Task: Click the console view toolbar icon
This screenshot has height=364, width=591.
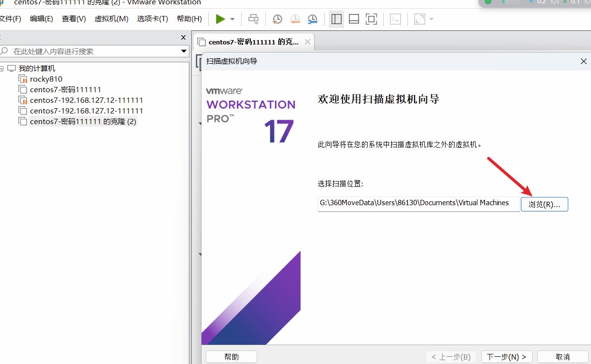Action: coord(395,19)
